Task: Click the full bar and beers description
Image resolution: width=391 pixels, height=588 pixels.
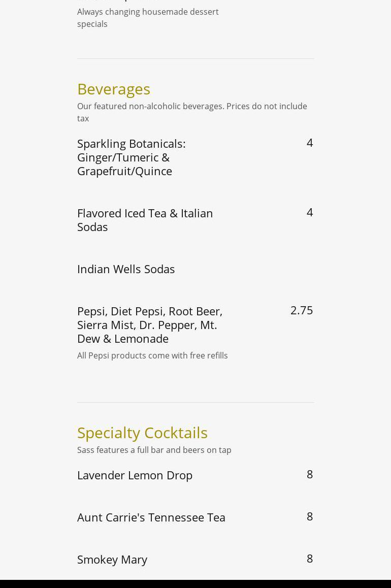Action: pyautogui.click(x=154, y=450)
